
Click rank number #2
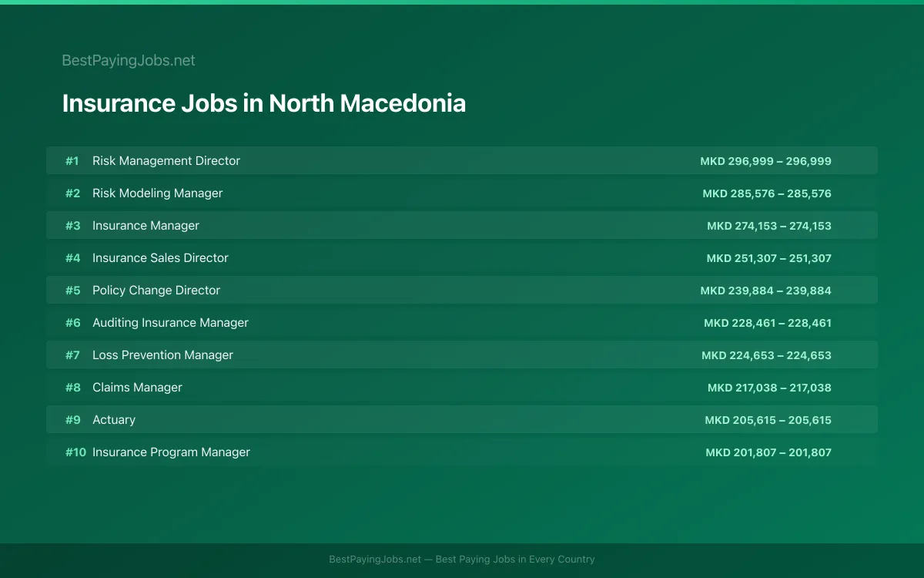pyautogui.click(x=72, y=193)
